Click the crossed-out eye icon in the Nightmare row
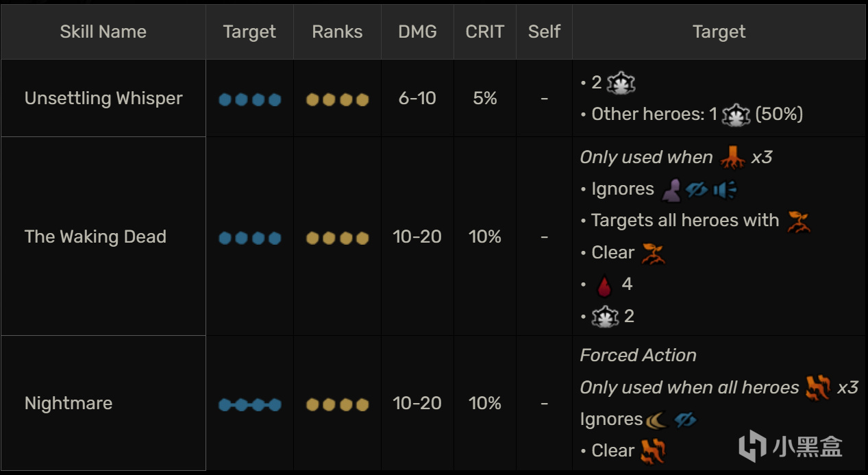Image resolution: width=868 pixels, height=475 pixels. (x=685, y=419)
